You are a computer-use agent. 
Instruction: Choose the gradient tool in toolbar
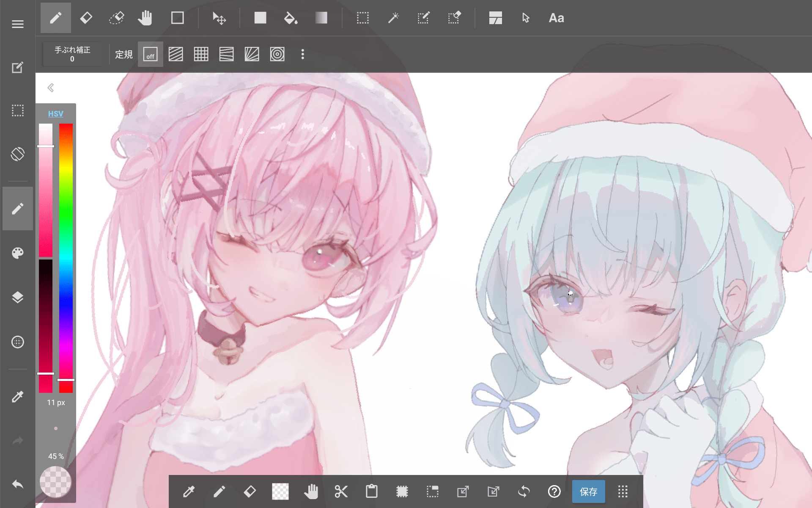(321, 18)
